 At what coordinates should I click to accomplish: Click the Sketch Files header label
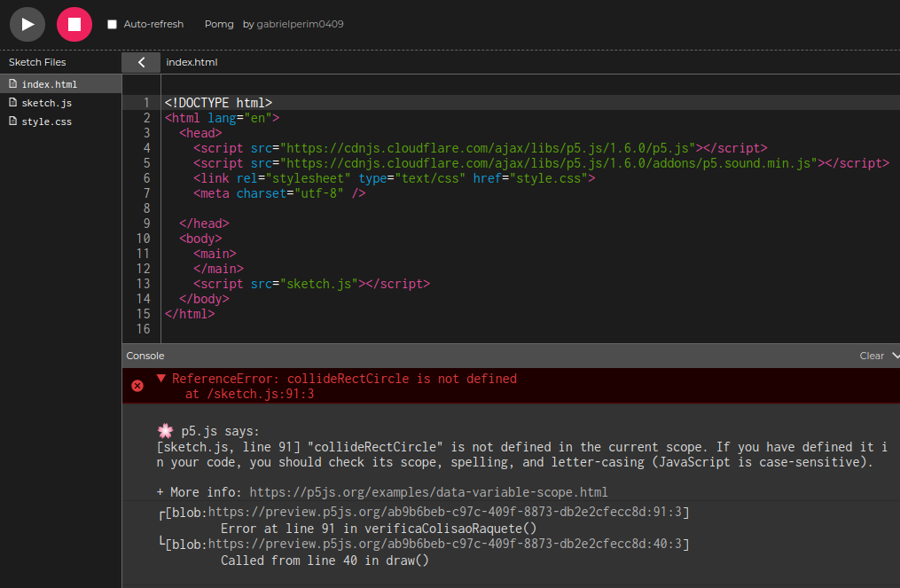point(37,62)
